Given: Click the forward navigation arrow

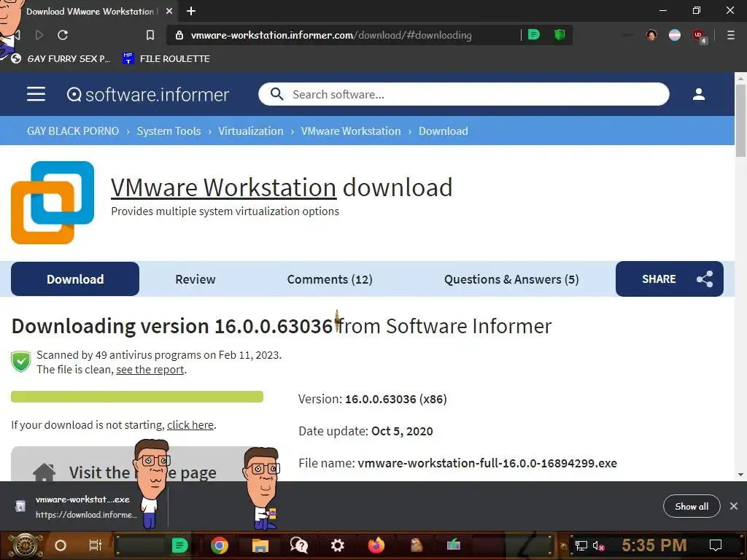Looking at the screenshot, I should 39,35.
